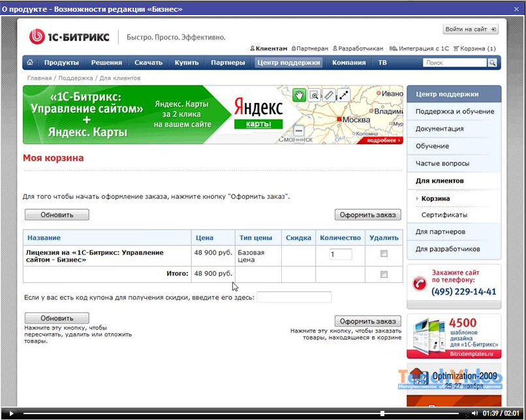The image size is (526, 420).
Task: Close the video window with X
Action: (517, 9)
